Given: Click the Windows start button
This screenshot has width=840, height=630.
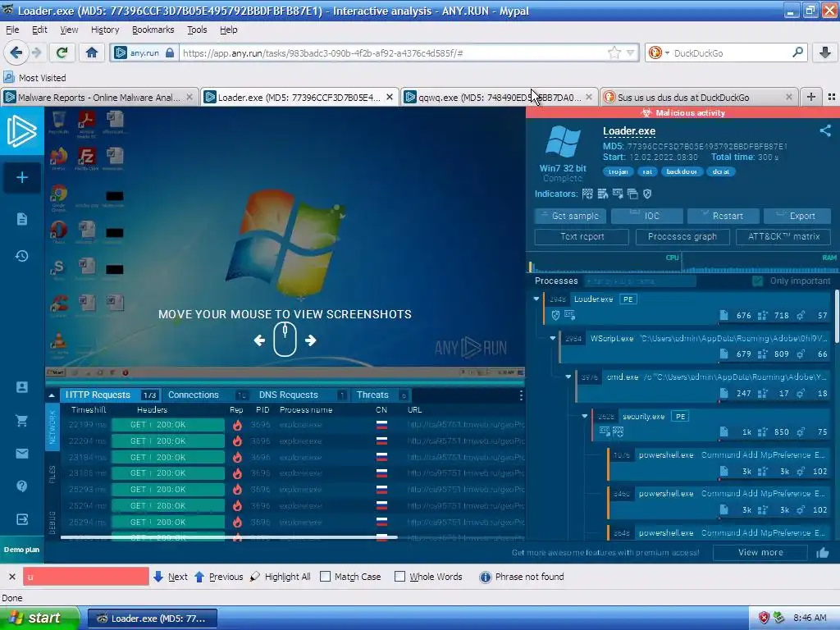Looking at the screenshot, I should pyautogui.click(x=39, y=618).
